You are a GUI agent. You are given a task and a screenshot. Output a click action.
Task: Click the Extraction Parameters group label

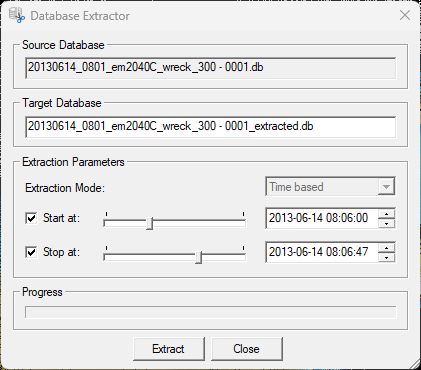coord(73,162)
